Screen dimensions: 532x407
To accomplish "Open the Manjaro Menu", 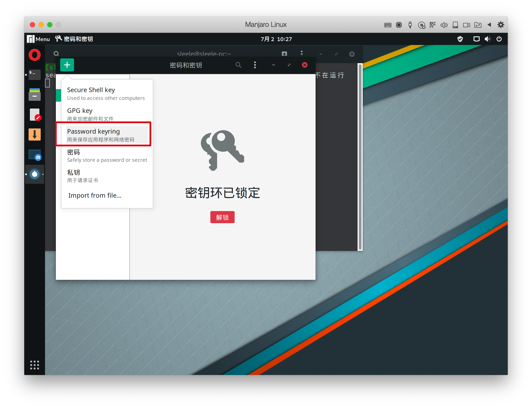I will tap(38, 39).
